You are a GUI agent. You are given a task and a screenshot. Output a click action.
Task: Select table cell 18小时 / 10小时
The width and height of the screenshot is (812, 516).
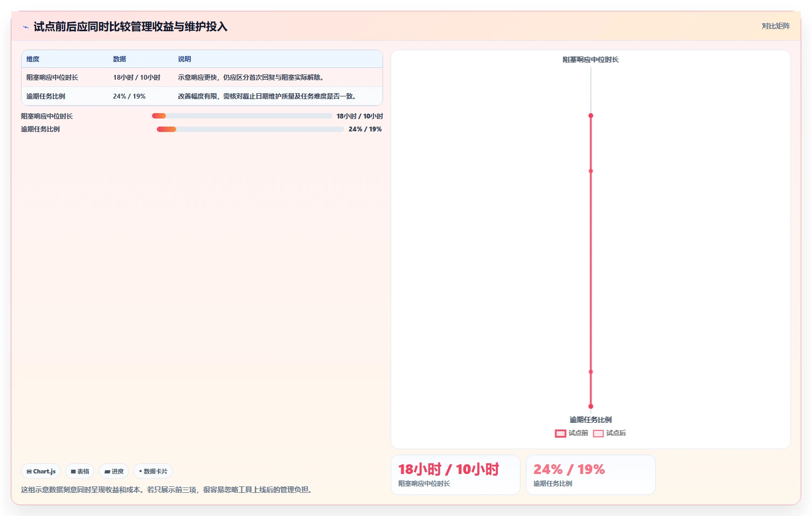click(x=137, y=78)
